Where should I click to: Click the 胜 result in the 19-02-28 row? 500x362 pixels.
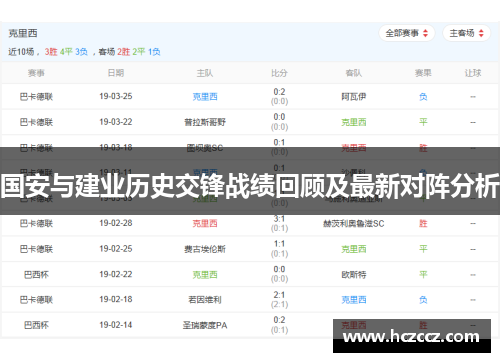coord(423,223)
